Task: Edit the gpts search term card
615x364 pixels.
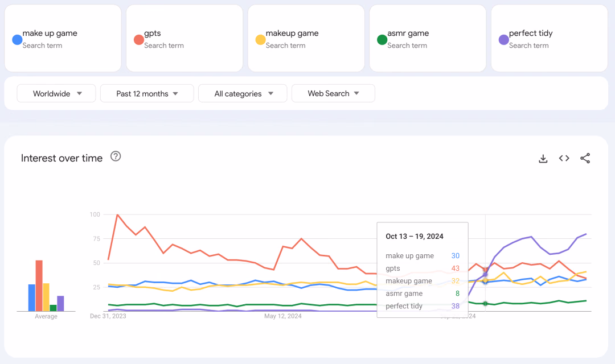Action: coord(184,39)
